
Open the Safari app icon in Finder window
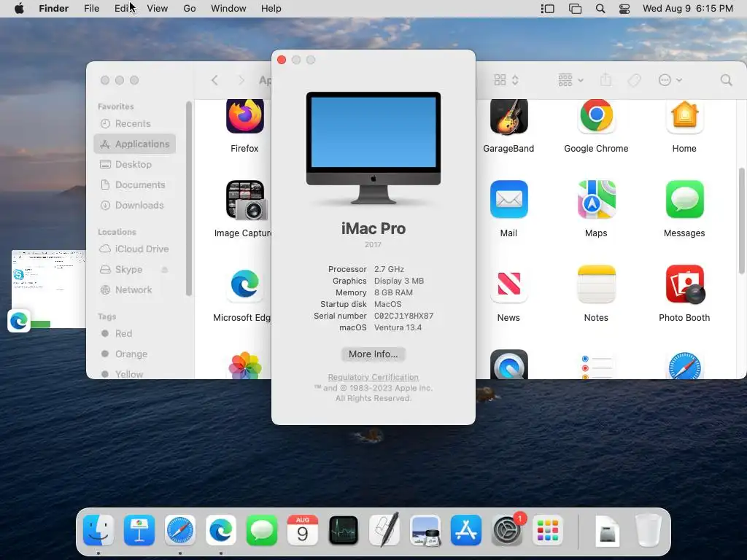tap(684, 365)
